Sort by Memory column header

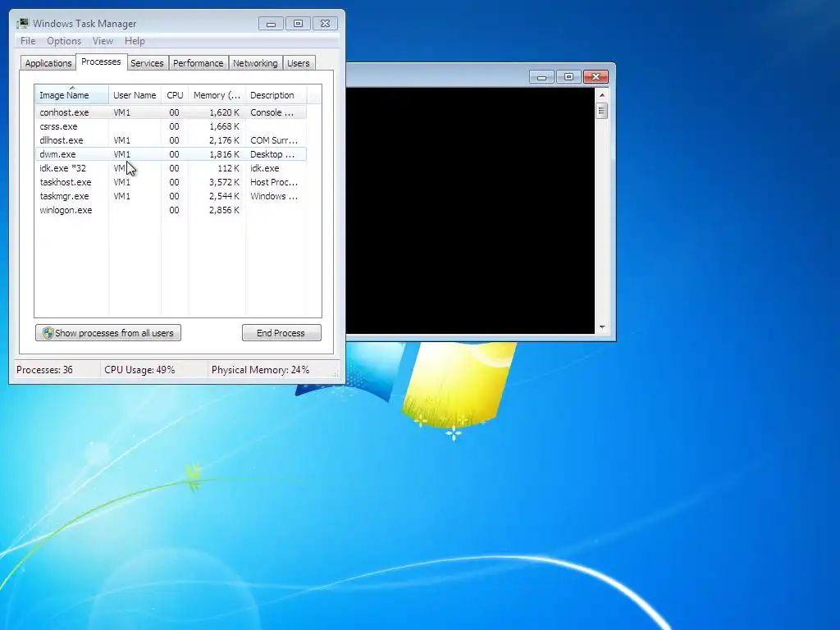[x=217, y=95]
